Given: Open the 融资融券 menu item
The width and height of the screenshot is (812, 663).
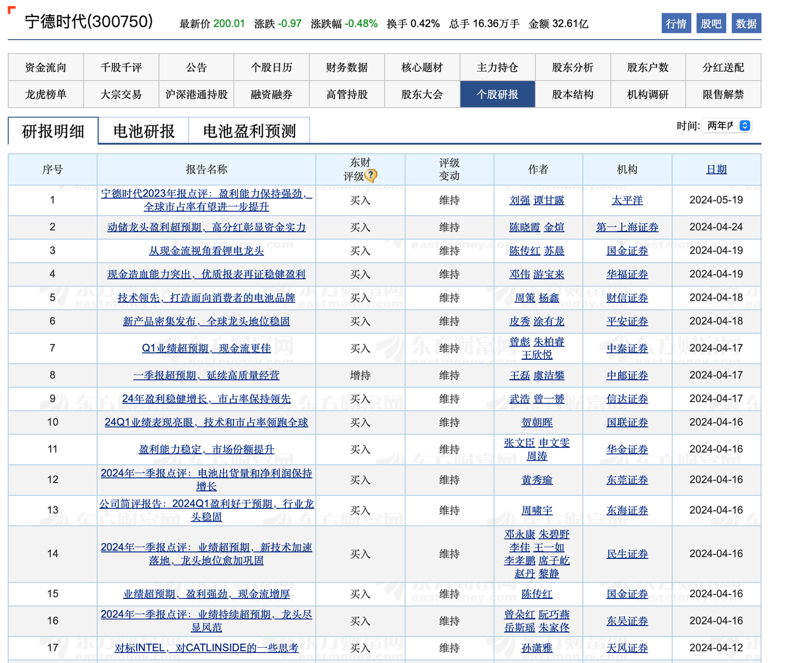Looking at the screenshot, I should pos(272,95).
